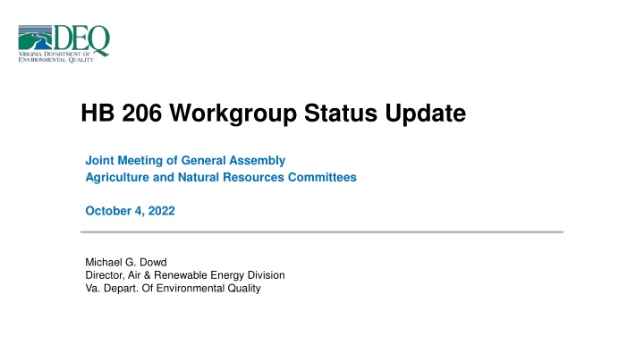Click the gray horizontal divider line
This screenshot has width=644, height=362.
coord(322,232)
